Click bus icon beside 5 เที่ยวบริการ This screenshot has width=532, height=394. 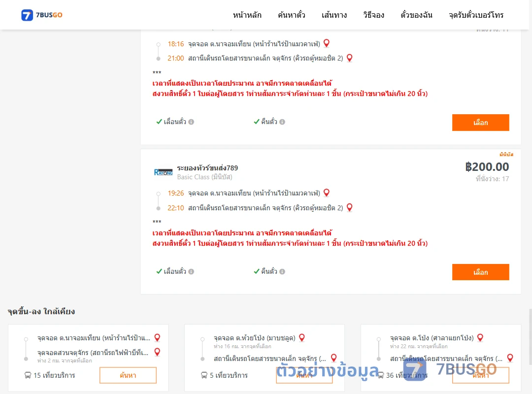point(204,375)
